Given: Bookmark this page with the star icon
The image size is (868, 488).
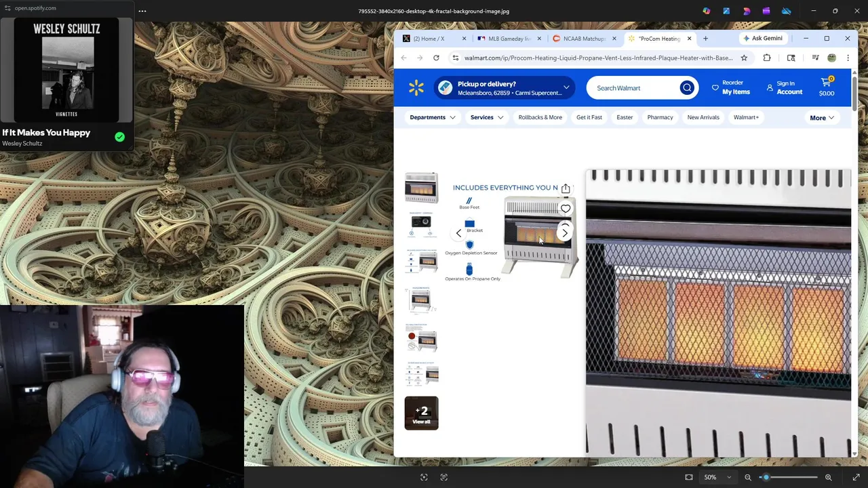Looking at the screenshot, I should tap(744, 58).
